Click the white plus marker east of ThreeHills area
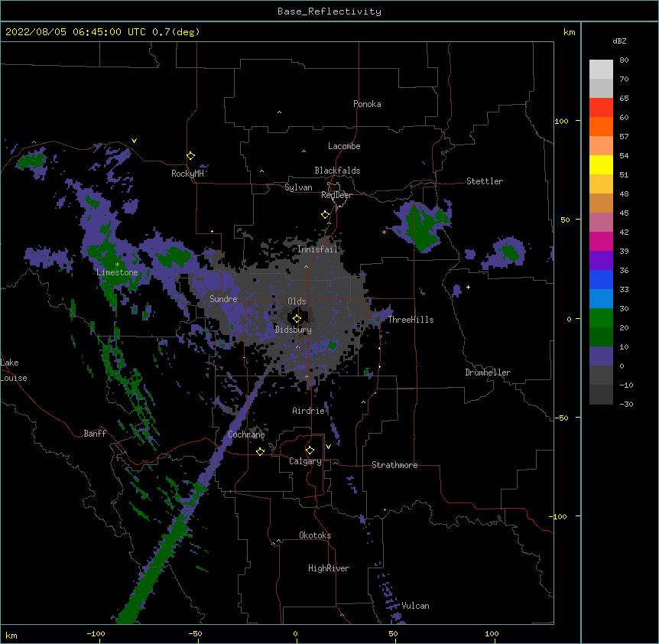Image resolution: width=659 pixels, height=644 pixels. [468, 287]
